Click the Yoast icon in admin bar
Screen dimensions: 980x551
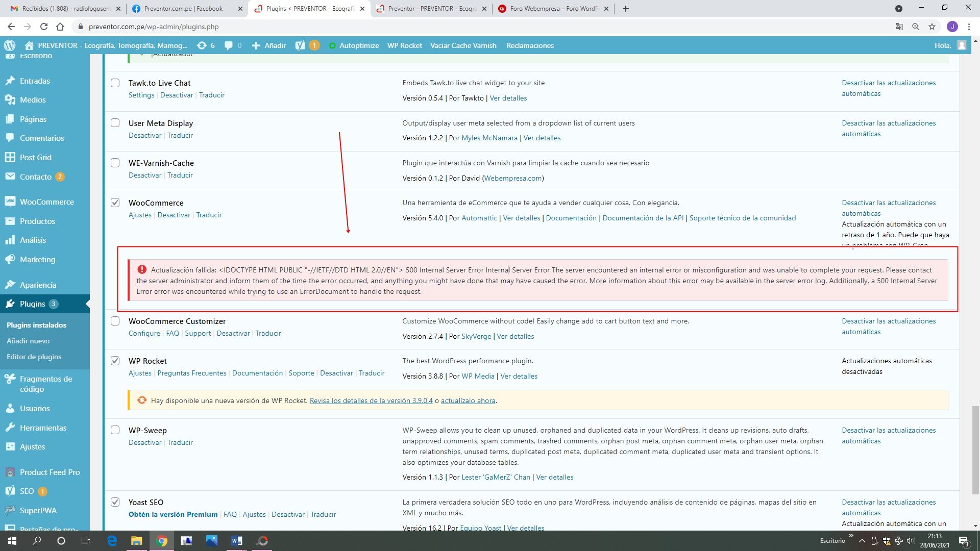300,45
